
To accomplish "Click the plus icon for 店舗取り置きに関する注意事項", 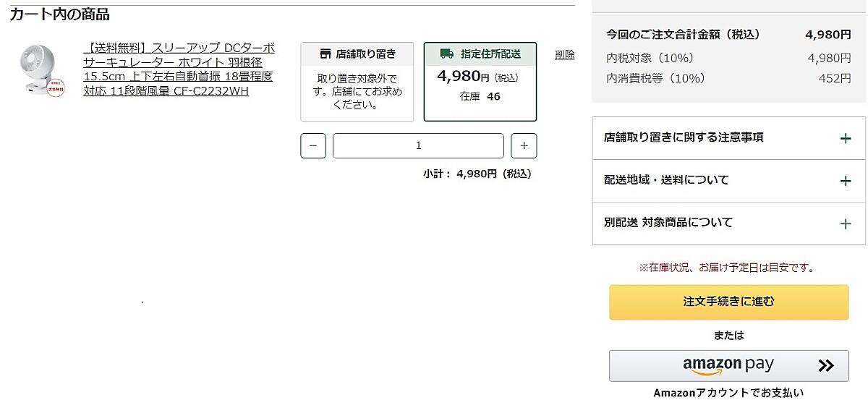I will click(x=845, y=138).
